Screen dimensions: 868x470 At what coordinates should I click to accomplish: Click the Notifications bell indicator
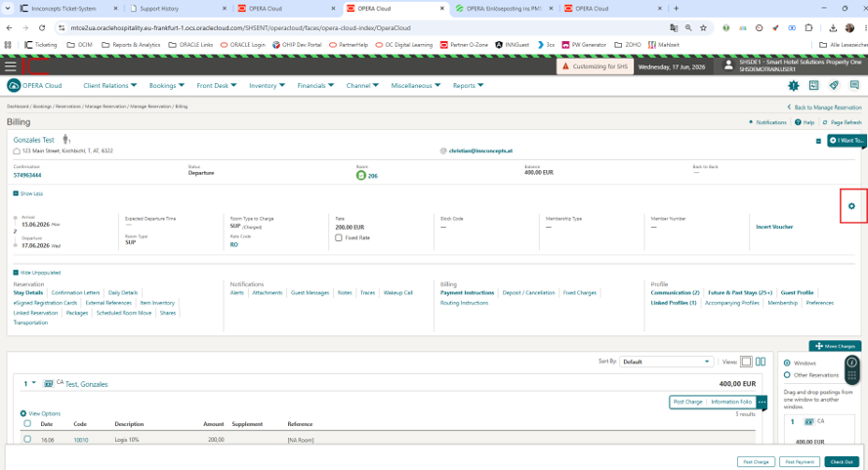point(751,122)
